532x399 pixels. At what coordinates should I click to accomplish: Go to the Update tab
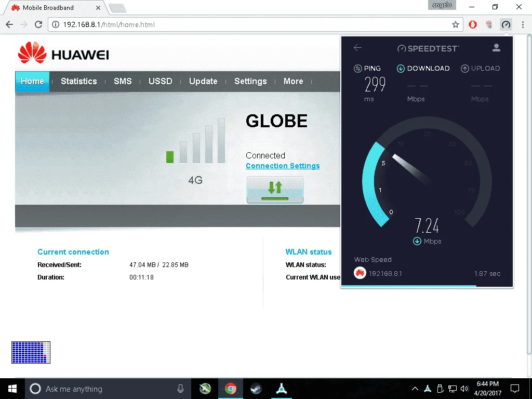coord(203,82)
